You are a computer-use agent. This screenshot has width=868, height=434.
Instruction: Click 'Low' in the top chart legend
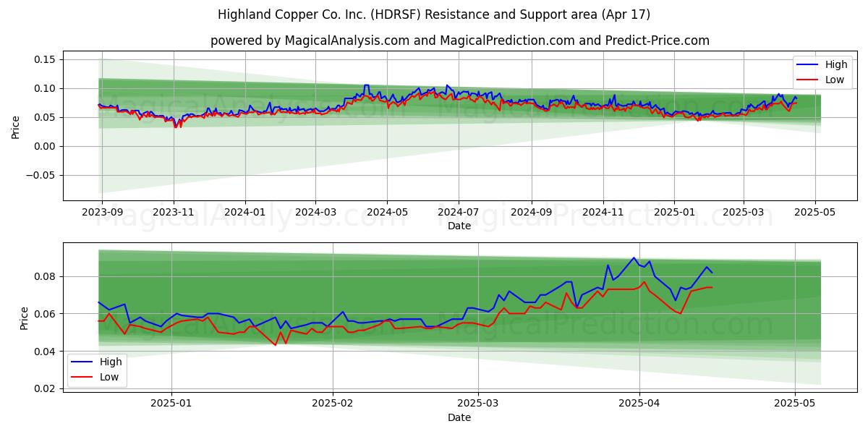[x=835, y=80]
